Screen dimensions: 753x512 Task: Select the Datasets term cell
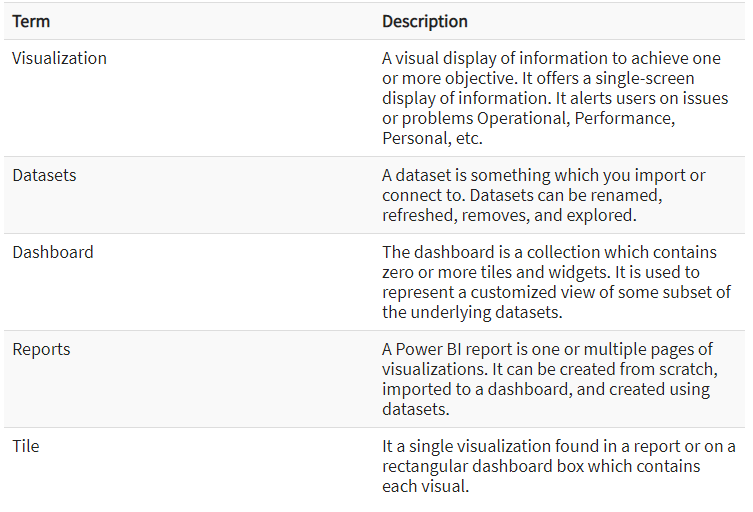click(x=44, y=175)
